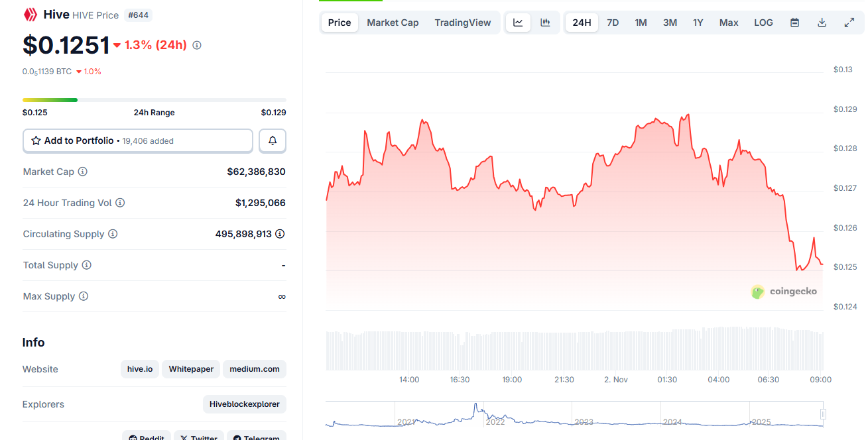Open the Market Cap chart tab

tap(393, 23)
